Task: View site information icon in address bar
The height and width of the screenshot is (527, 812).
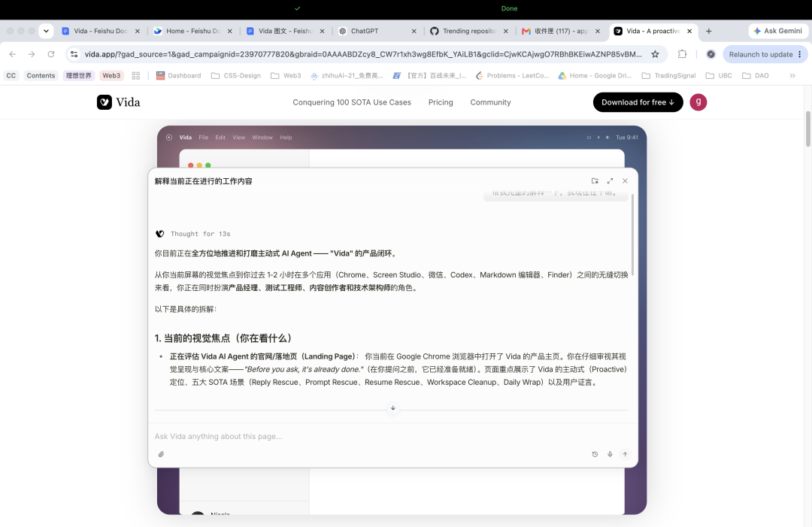Action: 74,54
